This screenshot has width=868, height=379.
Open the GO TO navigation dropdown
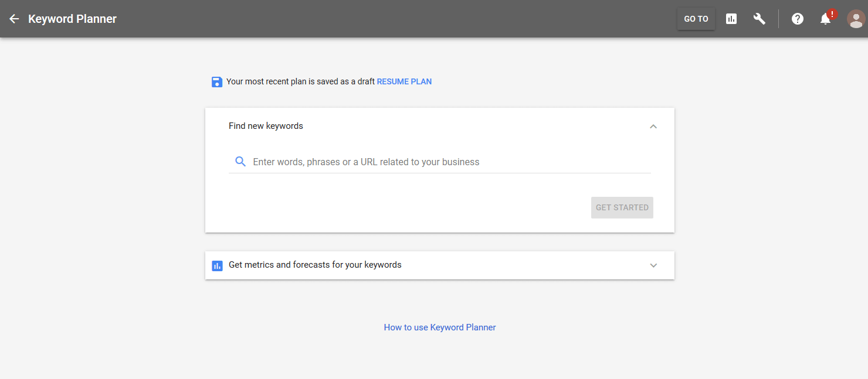[x=696, y=18]
